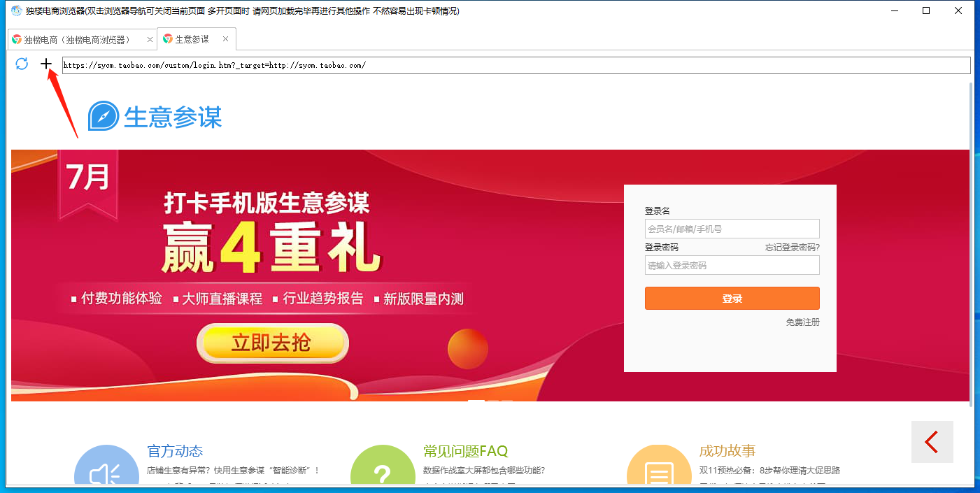This screenshot has height=493, width=980.
Task: Click the URL address bar
Action: pos(516,65)
